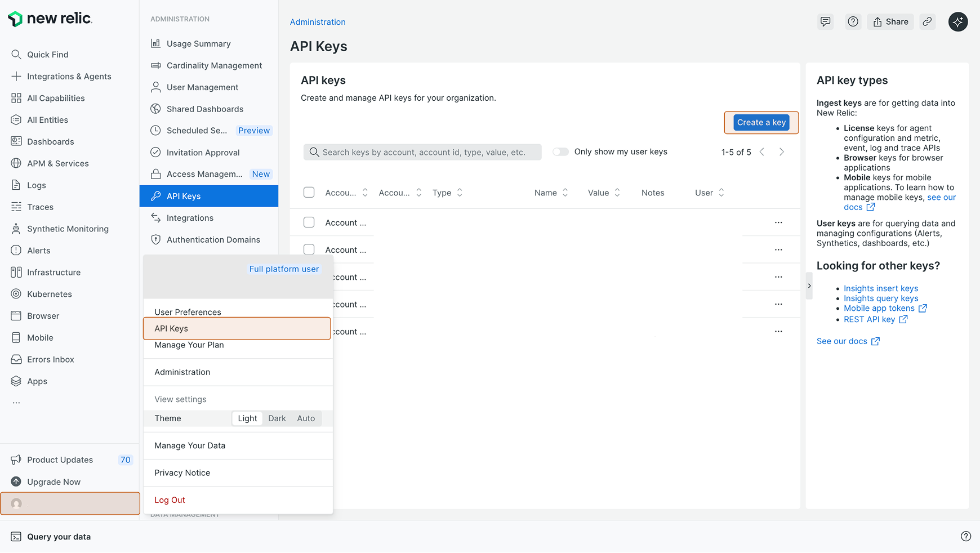Switch theme to Dark

point(277,418)
